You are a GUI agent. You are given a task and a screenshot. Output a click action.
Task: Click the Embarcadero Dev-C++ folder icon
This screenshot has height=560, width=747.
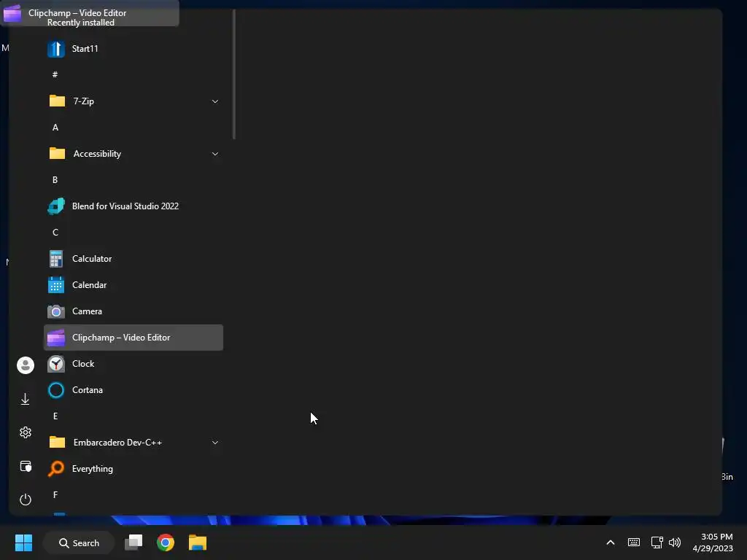pyautogui.click(x=57, y=443)
